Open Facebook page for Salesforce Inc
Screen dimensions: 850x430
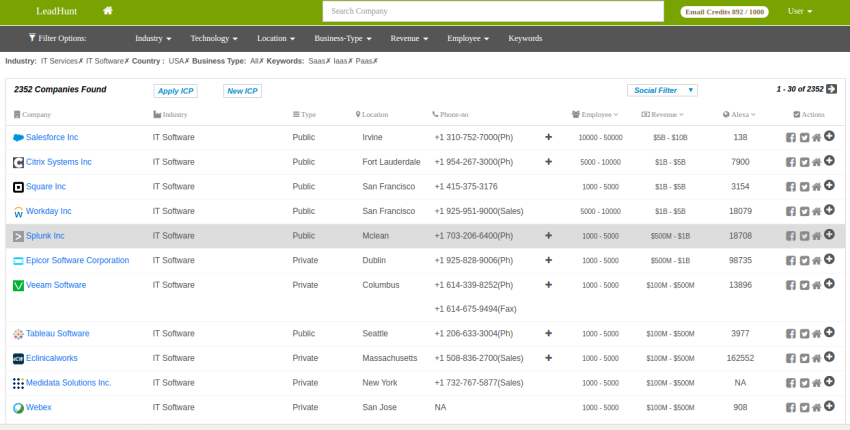[x=791, y=138]
